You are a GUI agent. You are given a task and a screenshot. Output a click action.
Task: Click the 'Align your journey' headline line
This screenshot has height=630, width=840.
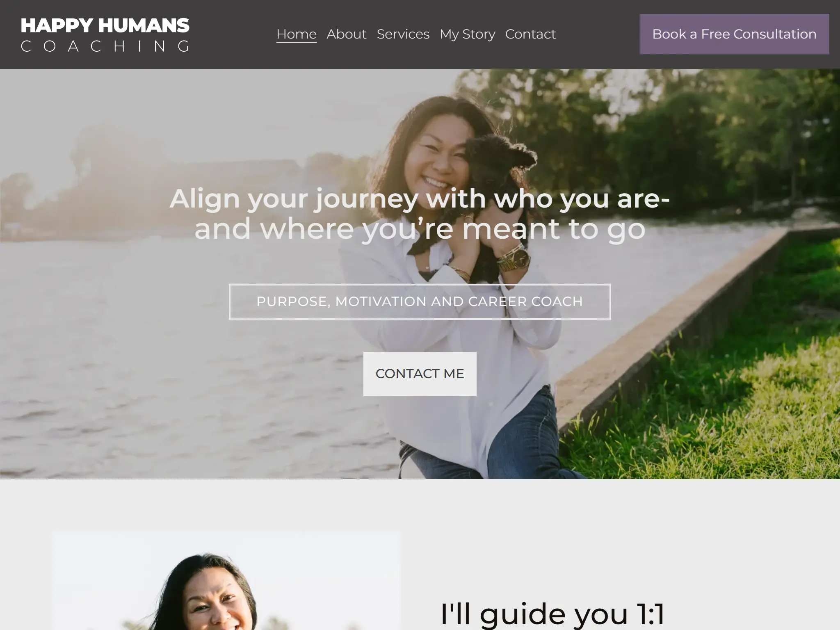[x=420, y=199]
